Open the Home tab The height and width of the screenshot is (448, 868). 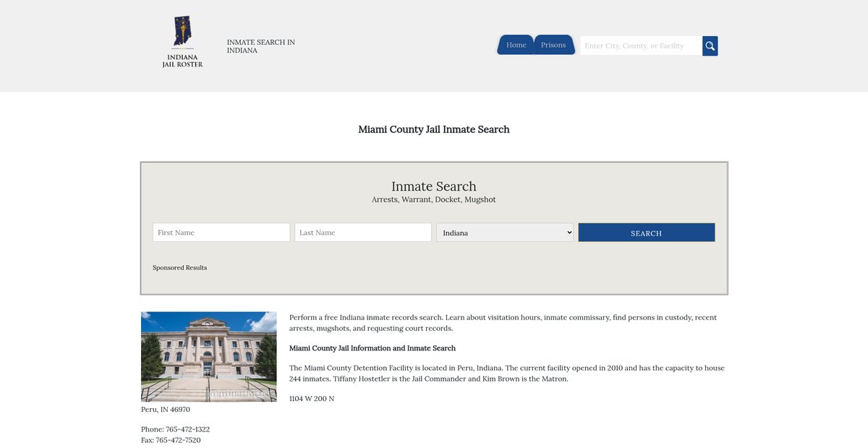point(516,45)
